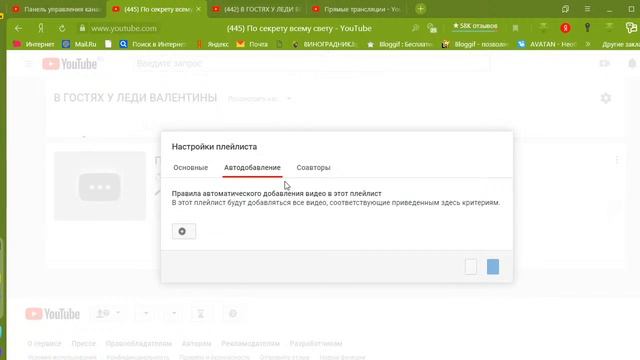640x360 pixels.
Task: Open the 58K отзывов reviews badge
Action: pyautogui.click(x=475, y=26)
